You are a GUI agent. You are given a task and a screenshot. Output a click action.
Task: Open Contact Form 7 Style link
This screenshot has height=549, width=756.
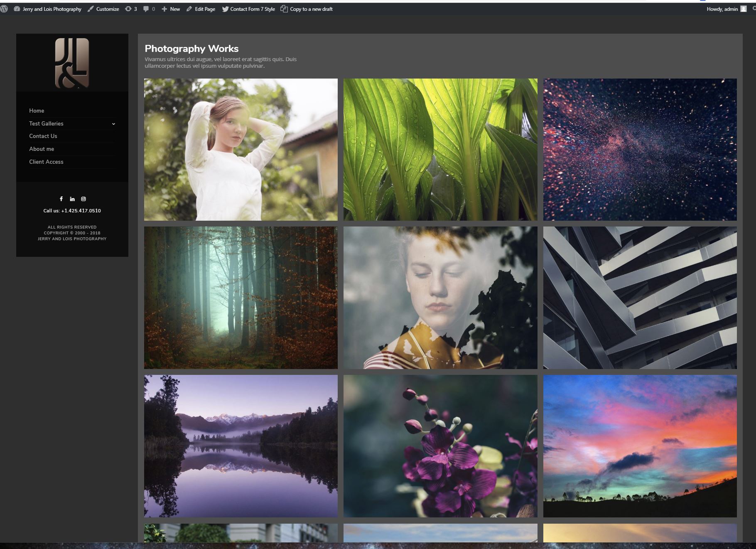click(248, 9)
